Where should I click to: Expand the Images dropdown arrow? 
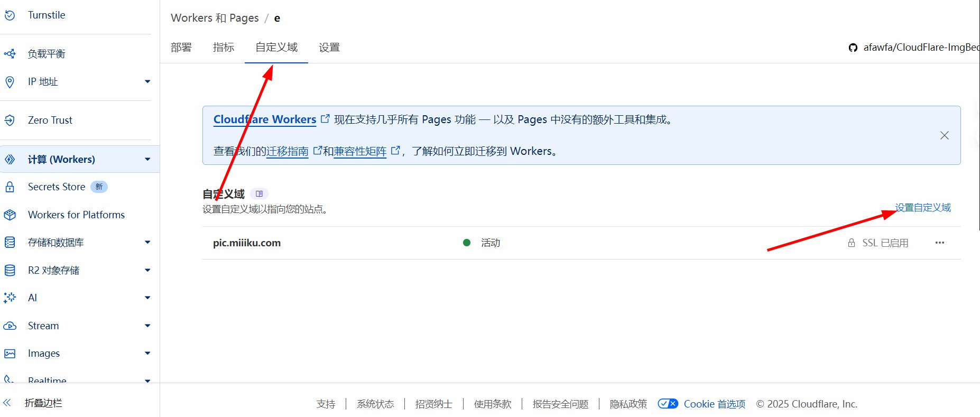[147, 353]
